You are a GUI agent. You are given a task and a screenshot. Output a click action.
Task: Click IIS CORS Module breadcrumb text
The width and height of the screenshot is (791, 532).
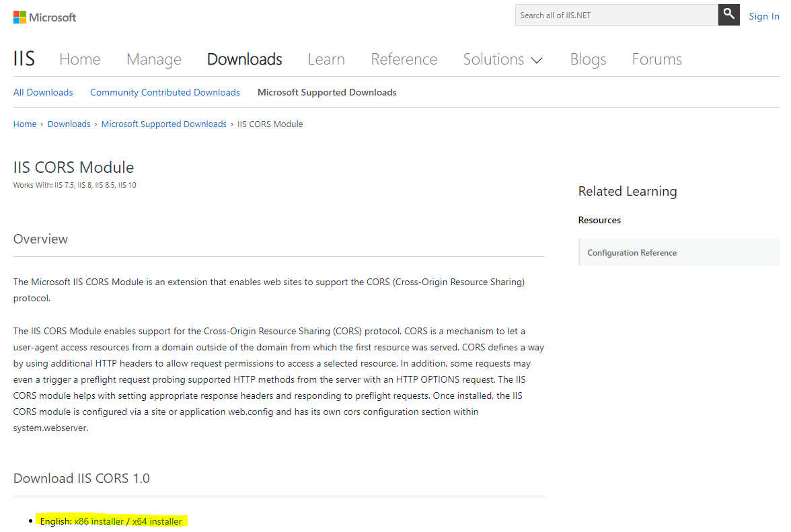(270, 124)
